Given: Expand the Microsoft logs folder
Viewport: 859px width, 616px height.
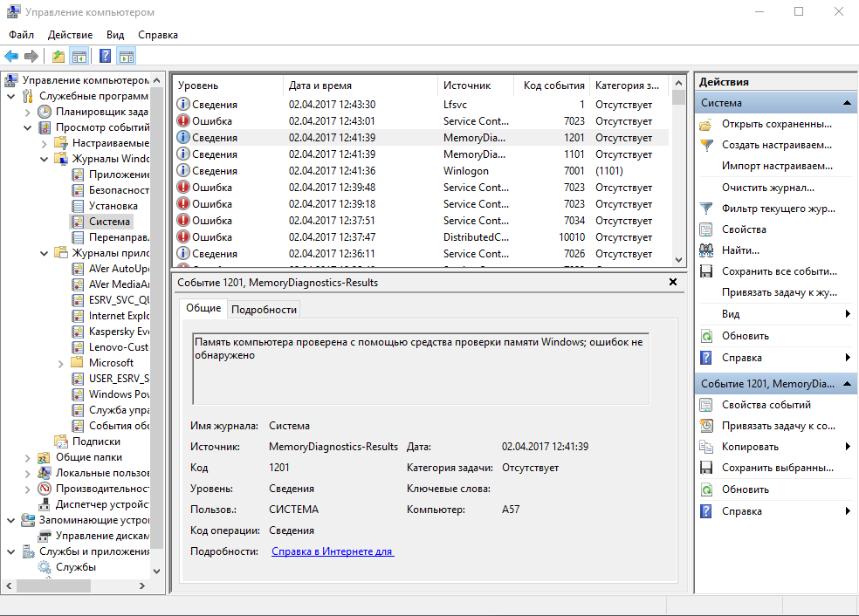Looking at the screenshot, I should click(x=60, y=363).
